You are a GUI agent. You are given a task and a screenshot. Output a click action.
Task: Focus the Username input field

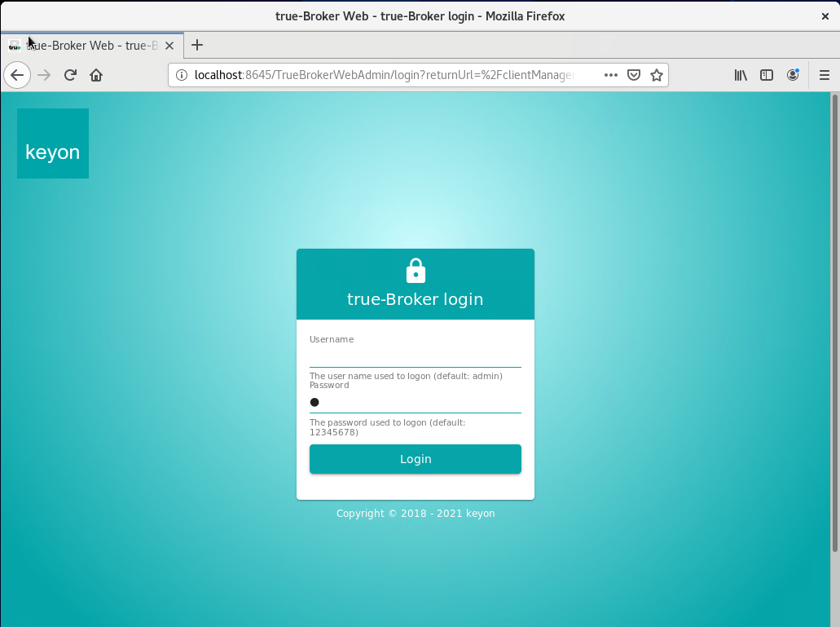416,356
